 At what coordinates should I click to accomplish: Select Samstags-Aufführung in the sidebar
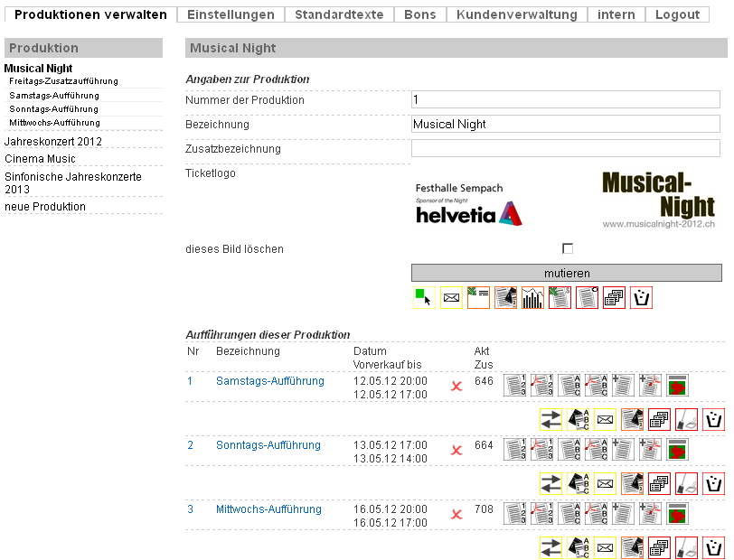tap(54, 96)
